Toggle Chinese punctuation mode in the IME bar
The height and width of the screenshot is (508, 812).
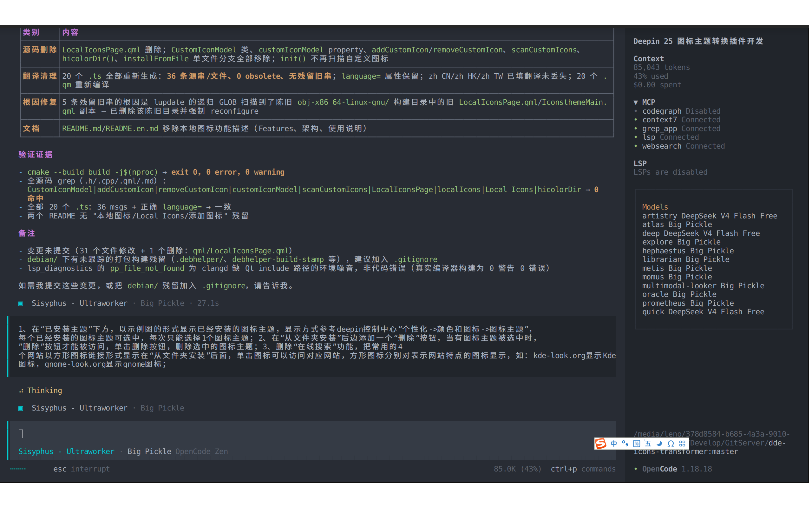(x=625, y=444)
